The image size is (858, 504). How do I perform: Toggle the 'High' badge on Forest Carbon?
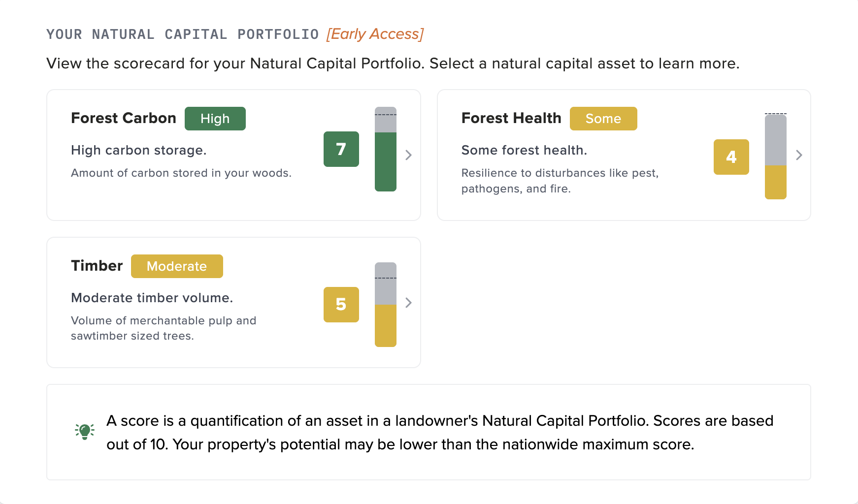(x=215, y=118)
